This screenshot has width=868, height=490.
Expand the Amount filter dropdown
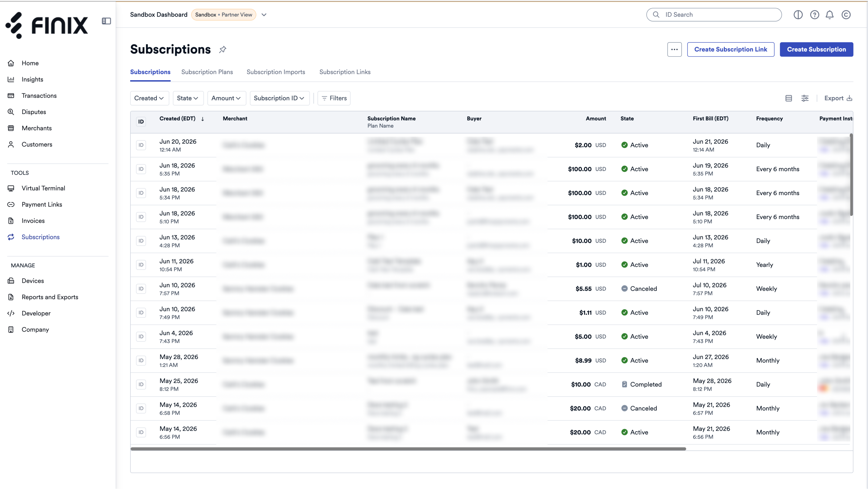(x=226, y=98)
